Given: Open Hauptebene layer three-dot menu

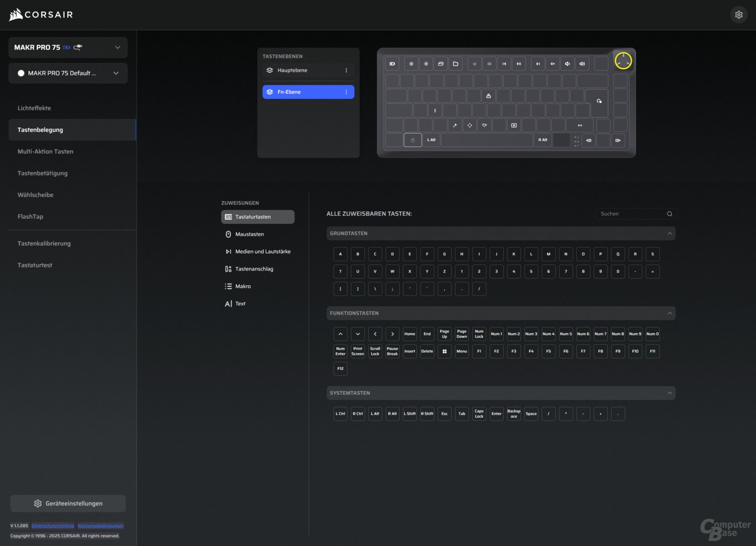Looking at the screenshot, I should coord(346,70).
